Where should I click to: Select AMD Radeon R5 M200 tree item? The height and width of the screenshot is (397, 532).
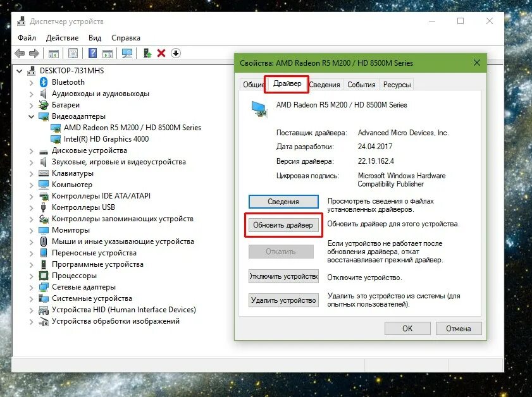click(132, 128)
